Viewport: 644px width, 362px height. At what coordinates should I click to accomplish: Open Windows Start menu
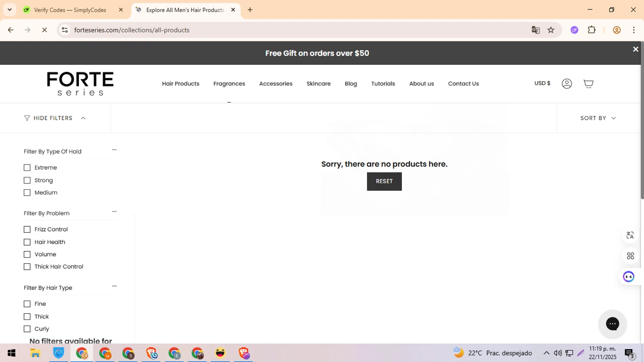coord(12,353)
